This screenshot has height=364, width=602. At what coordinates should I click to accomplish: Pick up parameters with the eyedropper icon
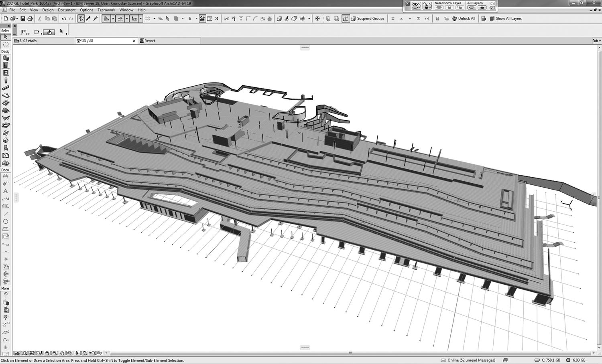pos(88,18)
